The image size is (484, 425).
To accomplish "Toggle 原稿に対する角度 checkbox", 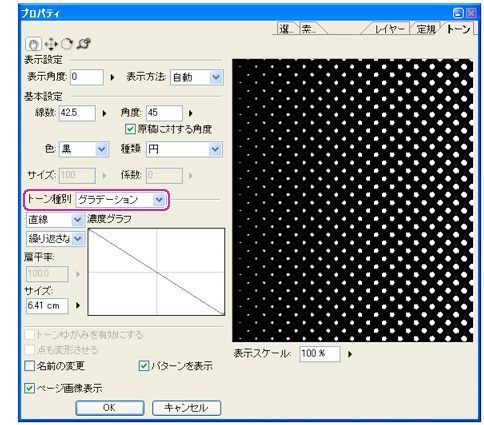I will pos(130,129).
